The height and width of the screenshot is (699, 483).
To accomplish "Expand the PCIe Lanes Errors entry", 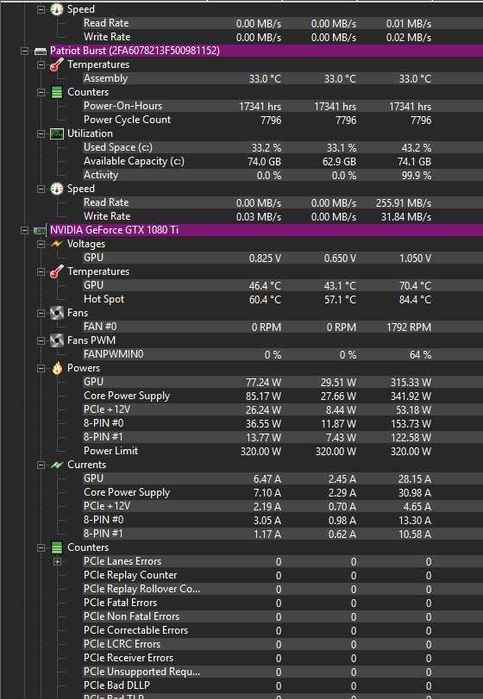I will click(57, 562).
